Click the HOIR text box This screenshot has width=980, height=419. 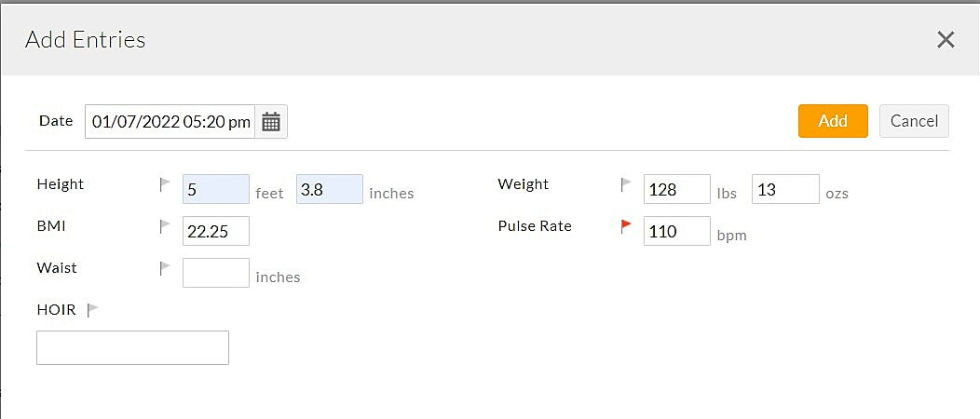(x=132, y=347)
